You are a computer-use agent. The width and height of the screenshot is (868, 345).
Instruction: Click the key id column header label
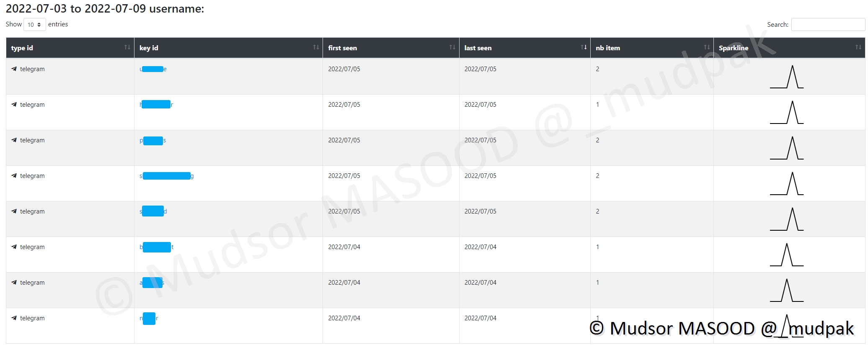click(149, 48)
